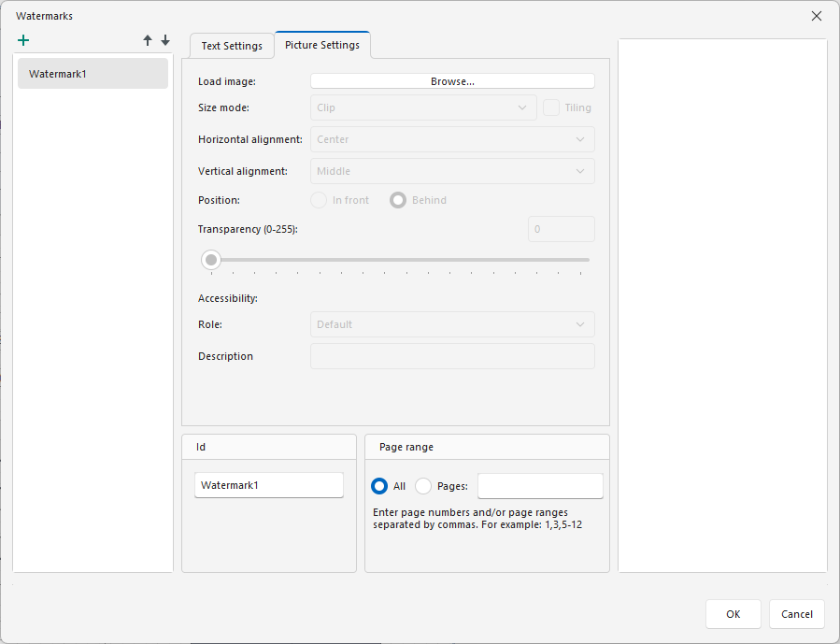Open the Size mode dropdown
The width and height of the screenshot is (840, 644).
pos(423,107)
